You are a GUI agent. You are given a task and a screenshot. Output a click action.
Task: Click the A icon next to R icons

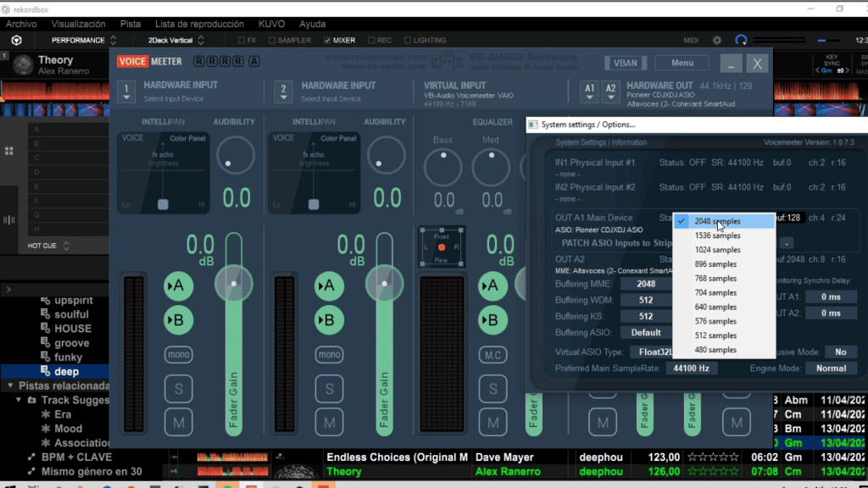254,61
